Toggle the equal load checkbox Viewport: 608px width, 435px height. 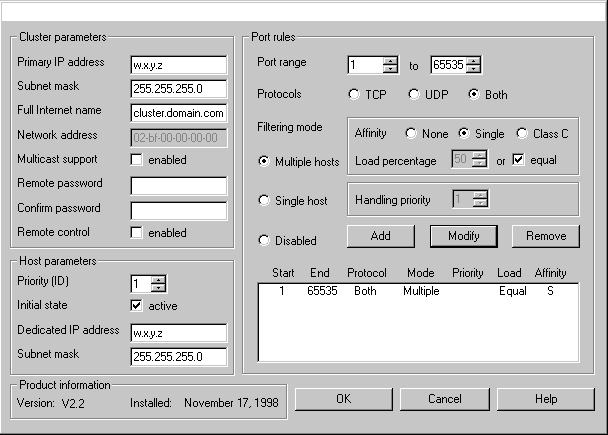(x=518, y=160)
